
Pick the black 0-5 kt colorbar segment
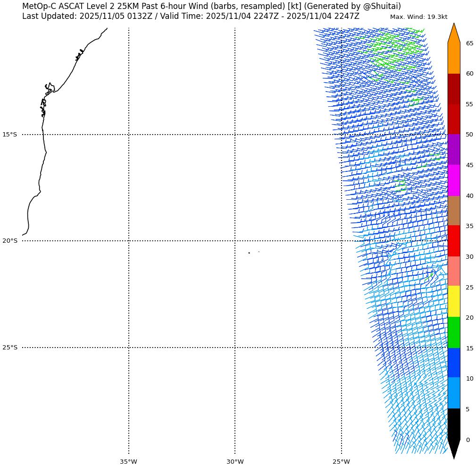pos(453,424)
